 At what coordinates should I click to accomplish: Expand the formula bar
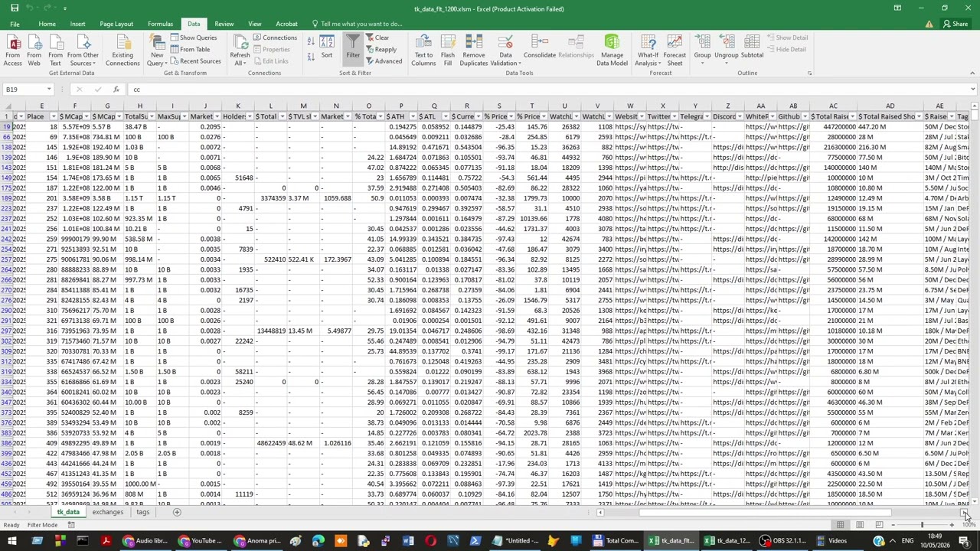972,90
